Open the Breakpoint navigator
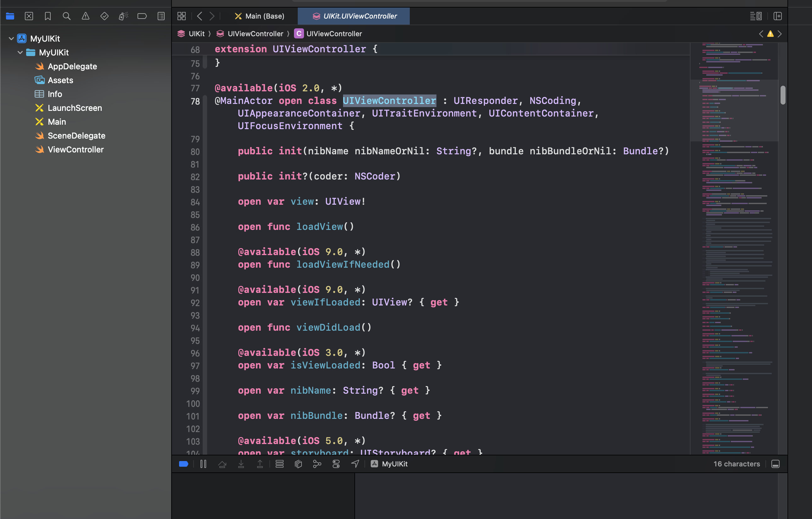The height and width of the screenshot is (519, 812). click(142, 16)
